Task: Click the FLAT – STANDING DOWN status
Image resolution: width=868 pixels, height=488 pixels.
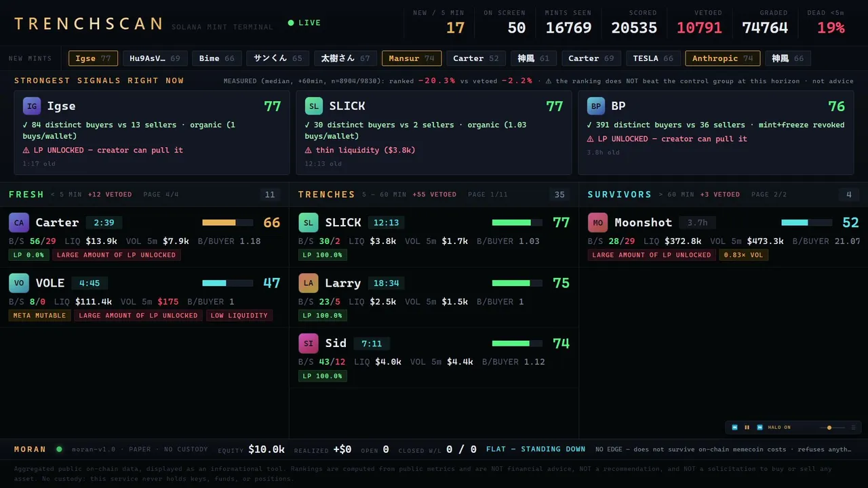Action: 536,449
